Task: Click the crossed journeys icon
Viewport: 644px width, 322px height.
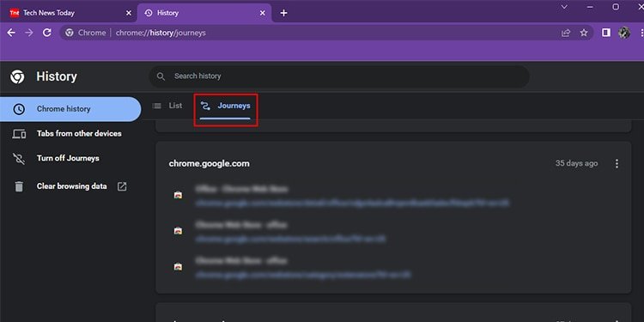Action: [19, 159]
